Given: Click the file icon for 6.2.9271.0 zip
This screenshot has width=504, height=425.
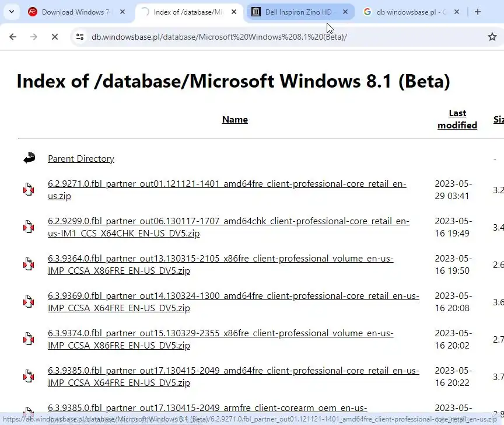Looking at the screenshot, I should [x=29, y=189].
